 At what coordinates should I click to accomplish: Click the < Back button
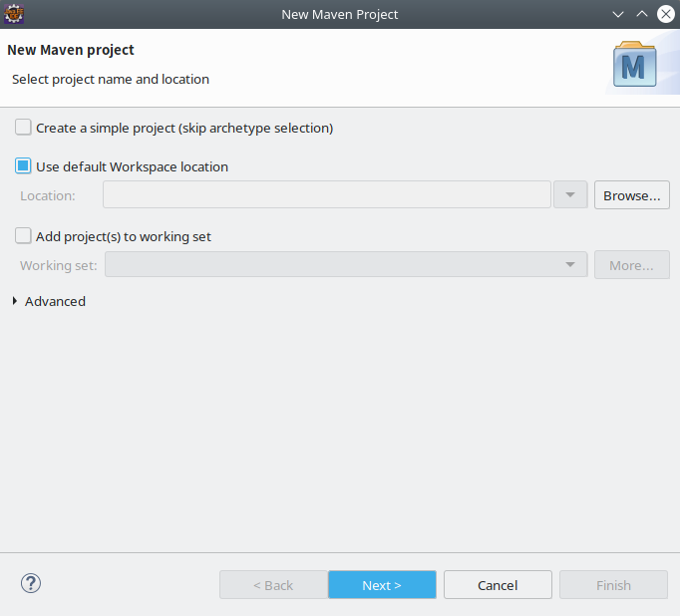(273, 585)
